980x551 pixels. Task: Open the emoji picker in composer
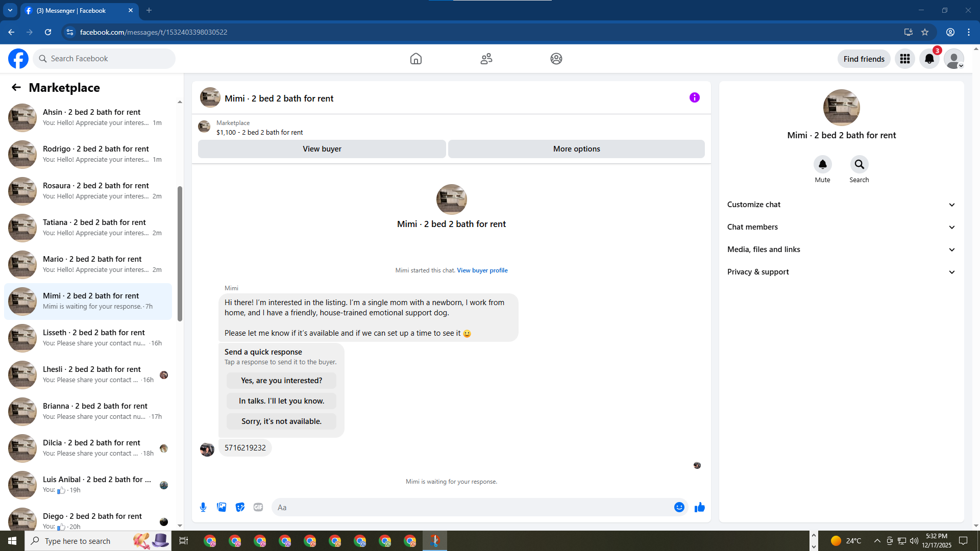(x=679, y=507)
